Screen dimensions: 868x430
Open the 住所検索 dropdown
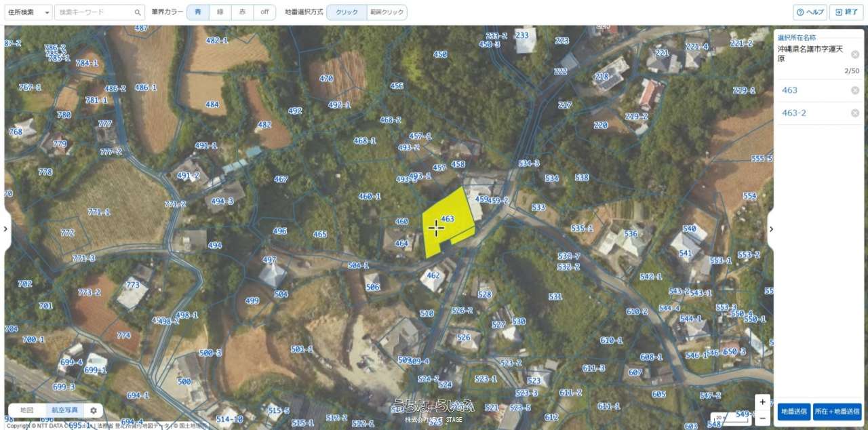pyautogui.click(x=28, y=12)
